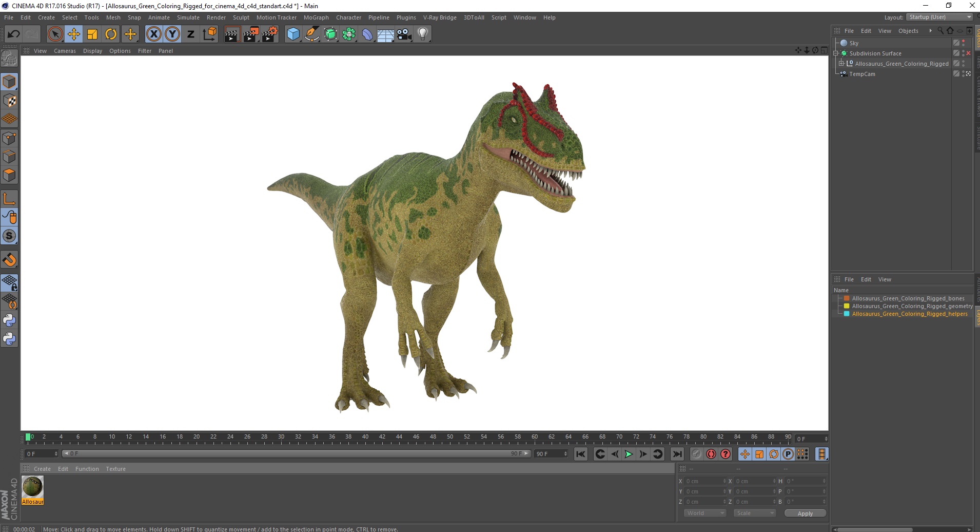Expand Allosaurus_Green_Coloring_Rigged object

841,64
